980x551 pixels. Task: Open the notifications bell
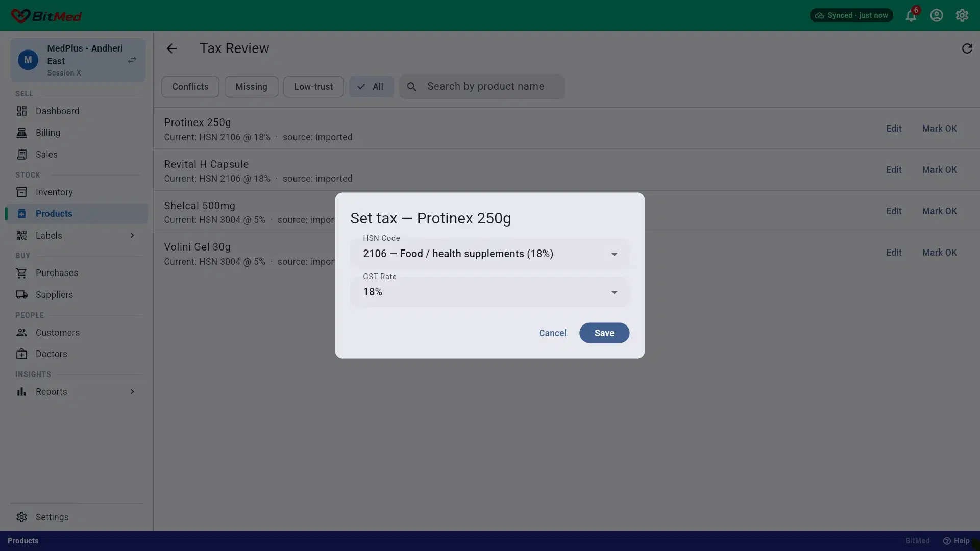(911, 15)
